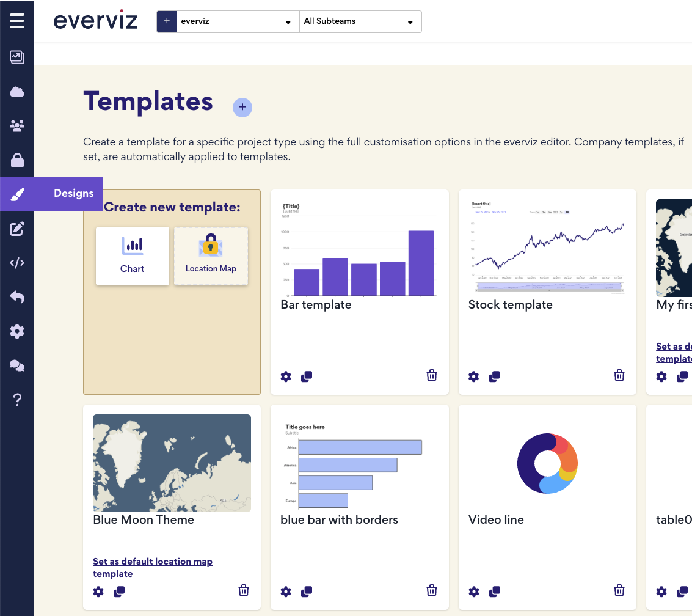The width and height of the screenshot is (692, 616).
Task: Click the Bar template title text
Action: (316, 305)
